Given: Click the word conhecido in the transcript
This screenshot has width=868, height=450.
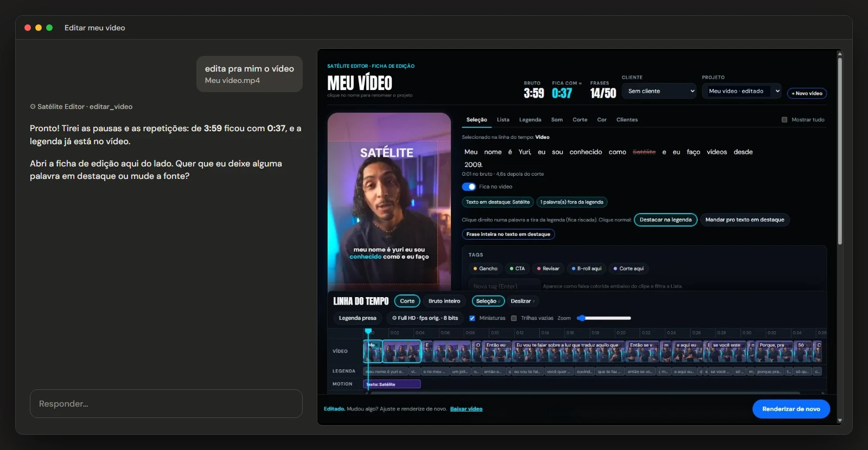Looking at the screenshot, I should click(585, 152).
